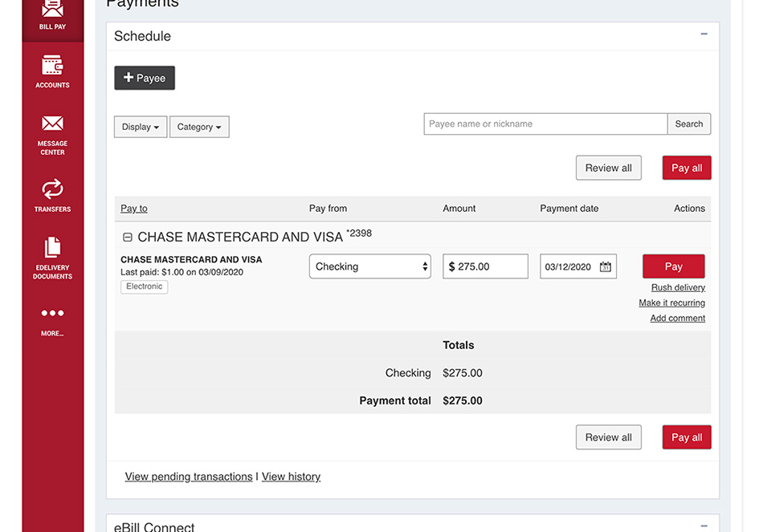
Task: Click the View pending transactions link
Action: coord(189,477)
